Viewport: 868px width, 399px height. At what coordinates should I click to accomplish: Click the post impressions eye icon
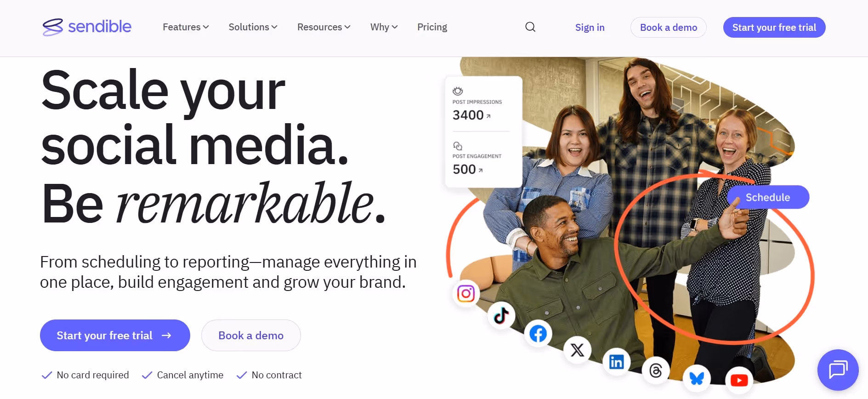click(x=458, y=91)
